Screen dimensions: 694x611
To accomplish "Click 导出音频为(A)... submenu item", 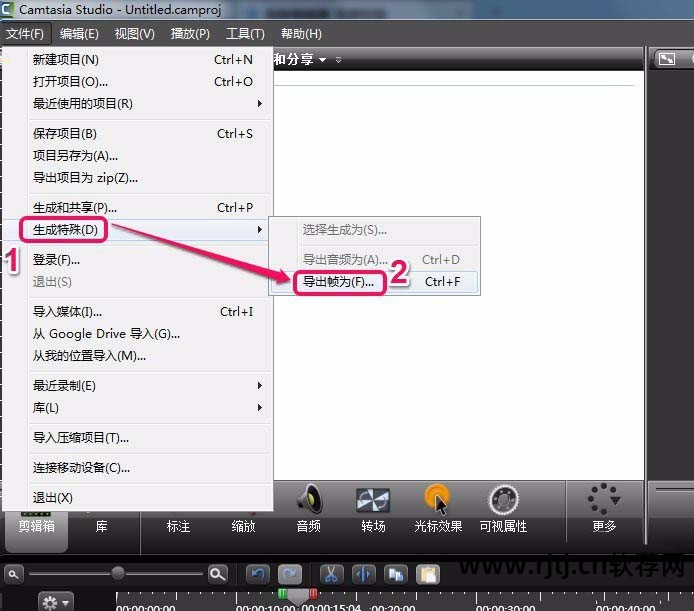I will pyautogui.click(x=374, y=259).
